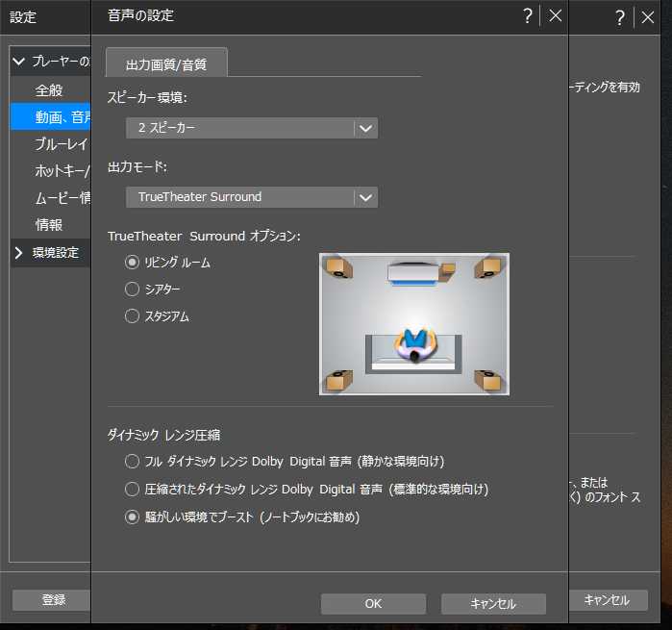672x630 pixels.
Task: Open help for the 音声の設定 dialog
Action: (528, 16)
